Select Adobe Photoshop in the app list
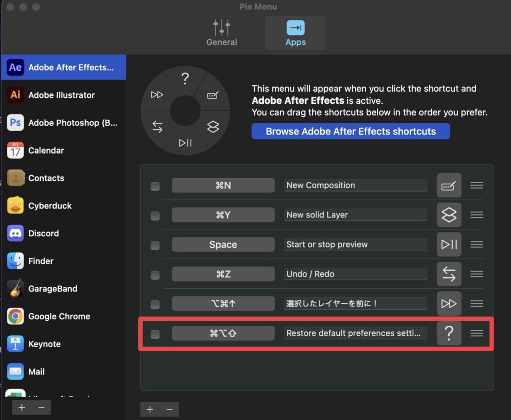This screenshot has height=420, width=511. [x=63, y=123]
